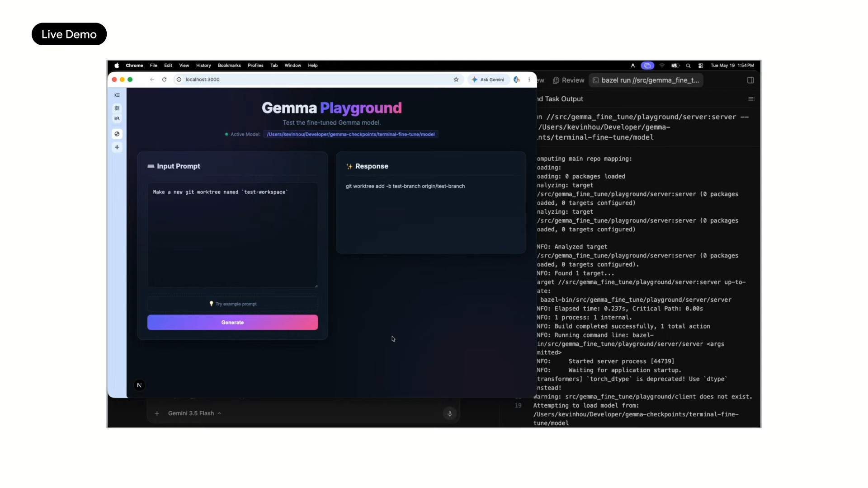Image resolution: width=868 pixels, height=488 pixels.
Task: Select the active localhost tab icon
Action: 117,134
